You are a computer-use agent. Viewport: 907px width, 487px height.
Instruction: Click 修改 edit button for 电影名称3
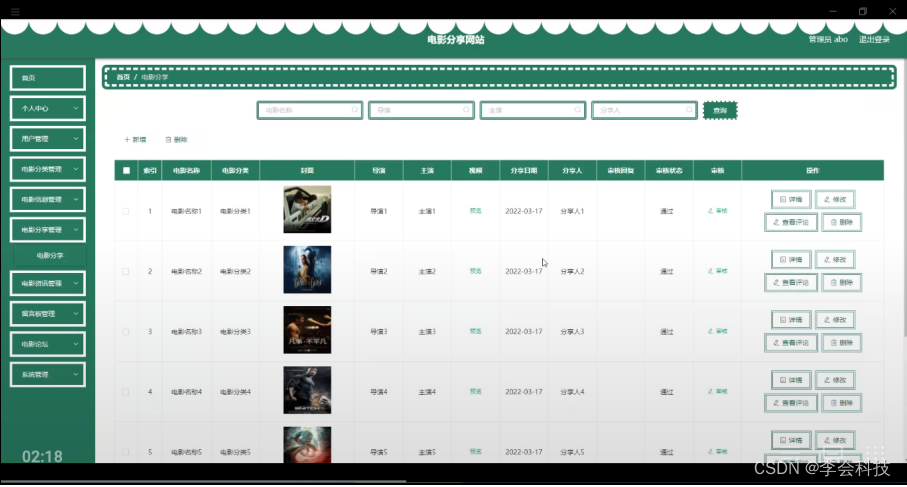coord(835,320)
